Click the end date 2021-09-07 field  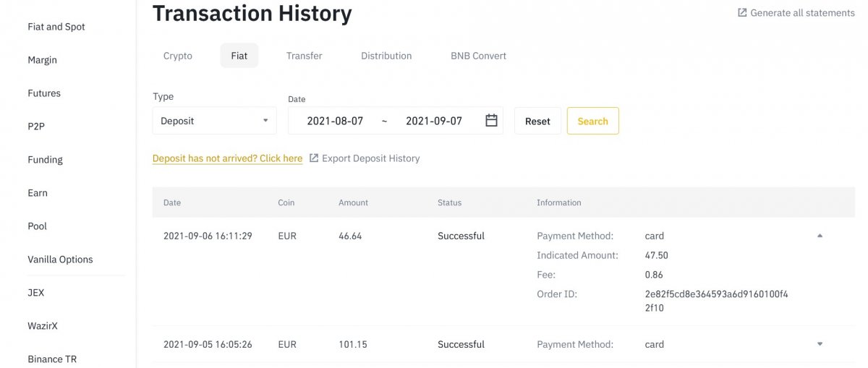pyautogui.click(x=433, y=121)
